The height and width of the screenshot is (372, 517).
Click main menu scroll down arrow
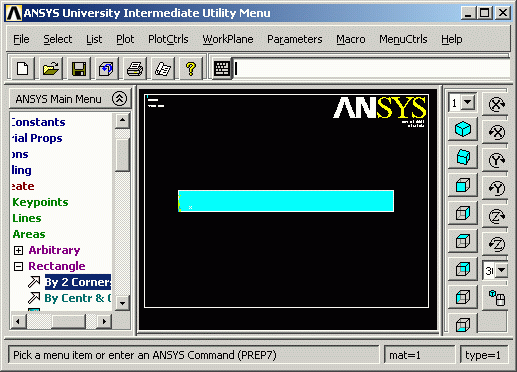click(x=122, y=303)
